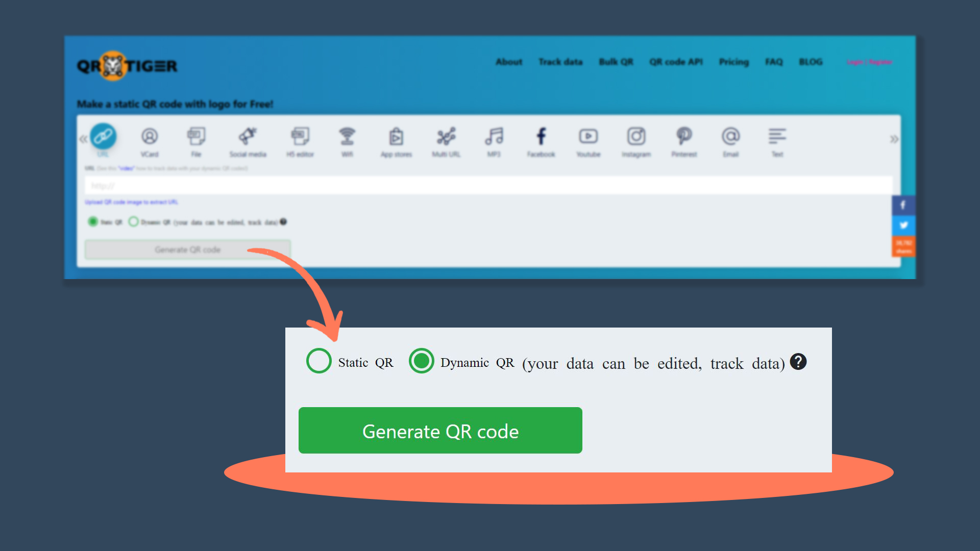Viewport: 980px width, 551px height.
Task: Select the VCard QR code type
Action: click(x=150, y=139)
